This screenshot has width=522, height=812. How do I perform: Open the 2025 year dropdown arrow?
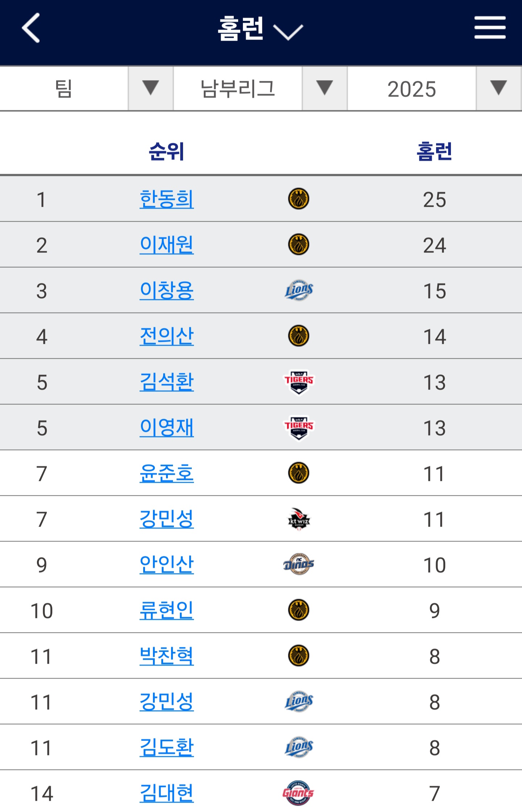click(498, 88)
